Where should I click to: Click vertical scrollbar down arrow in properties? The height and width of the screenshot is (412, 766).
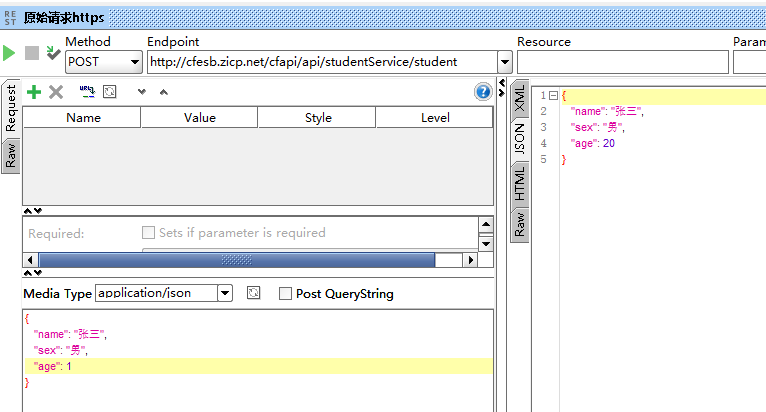click(x=486, y=243)
